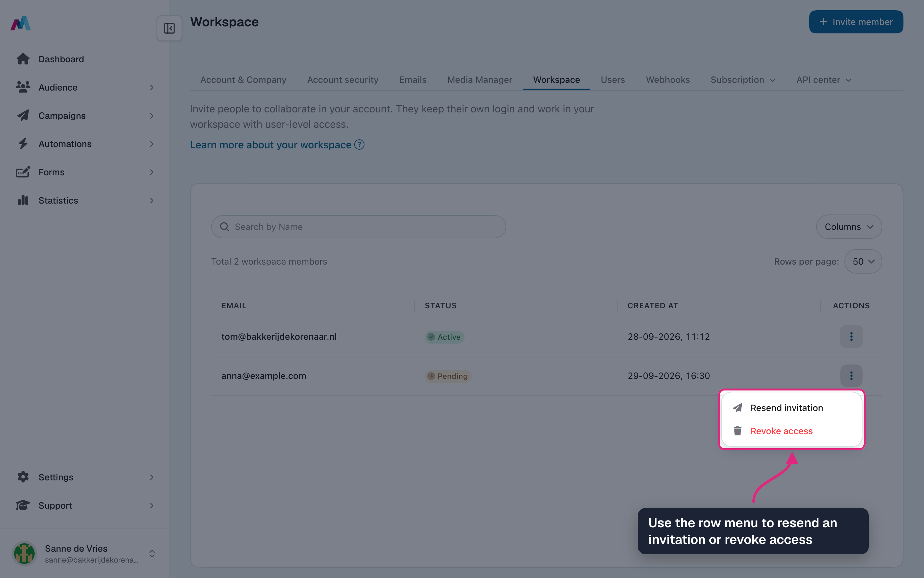Click the Forms edit icon

coord(23,172)
